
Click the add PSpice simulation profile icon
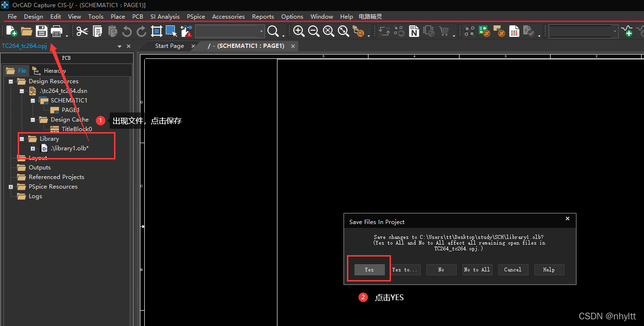tap(627, 32)
